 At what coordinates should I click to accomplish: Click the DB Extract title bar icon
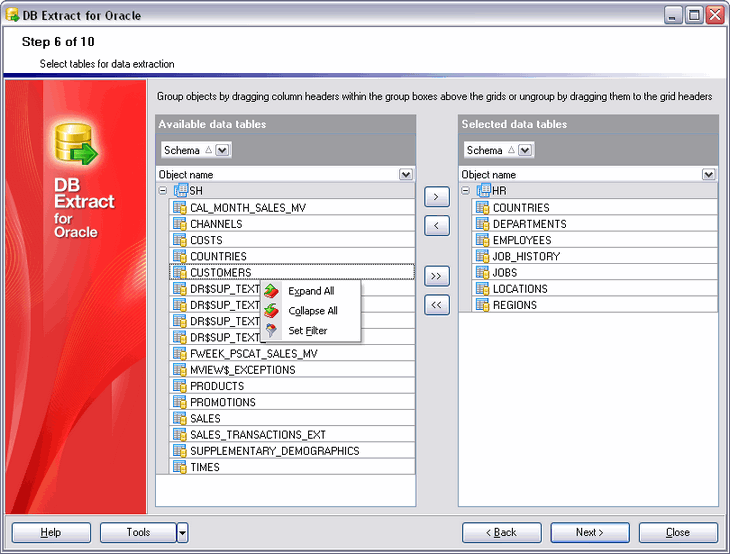12,15
